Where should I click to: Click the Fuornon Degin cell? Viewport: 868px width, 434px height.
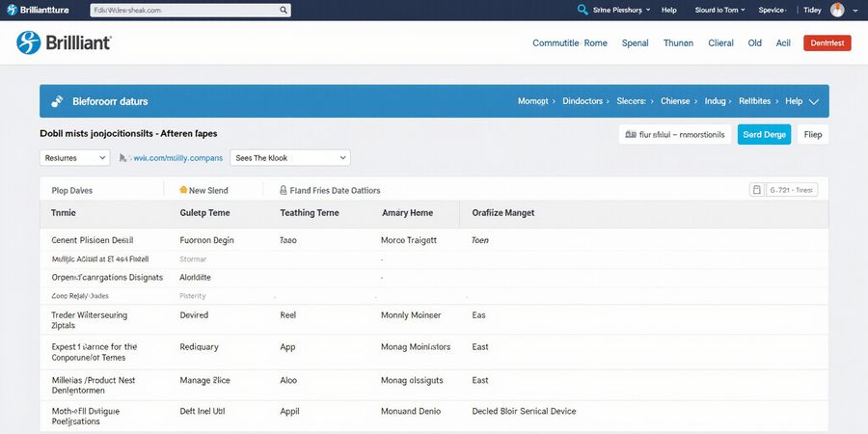pyautogui.click(x=207, y=240)
